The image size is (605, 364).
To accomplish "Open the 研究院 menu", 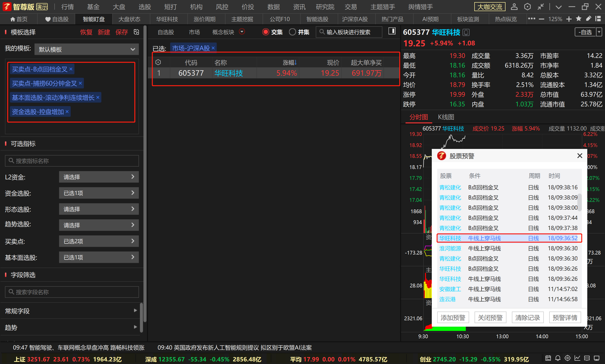I will click(325, 7).
